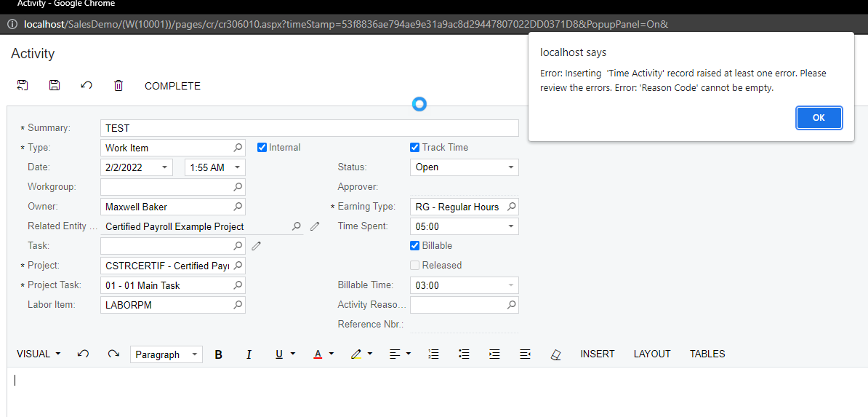Increase paragraph indent

pyautogui.click(x=495, y=354)
